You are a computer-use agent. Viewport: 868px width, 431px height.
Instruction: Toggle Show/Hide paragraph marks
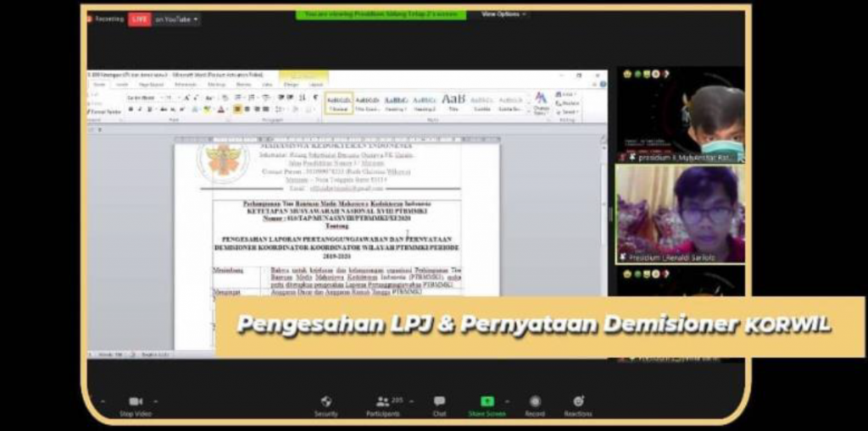click(315, 97)
